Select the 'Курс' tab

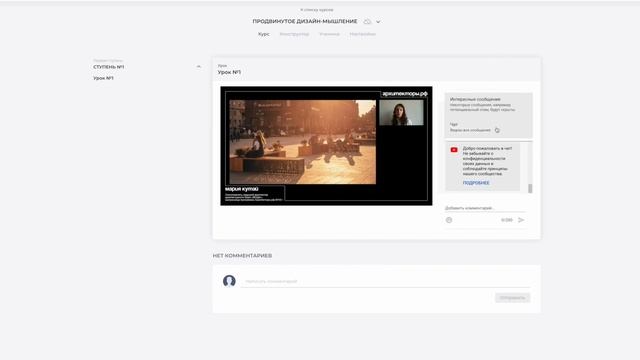click(x=264, y=34)
